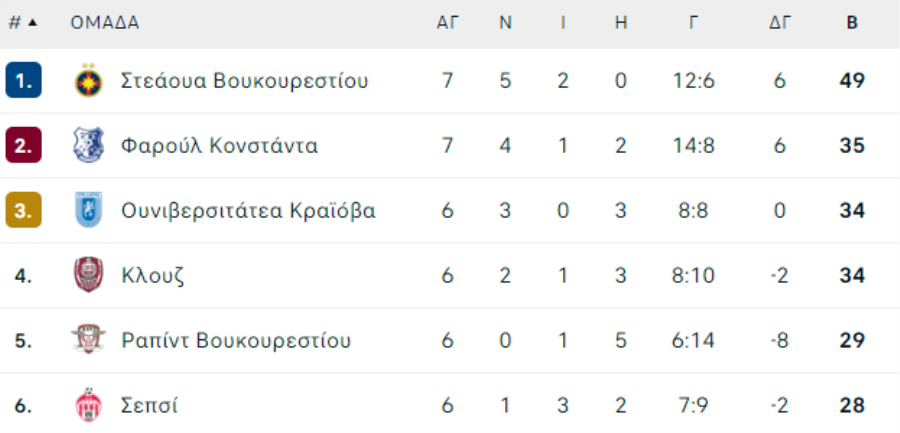The image size is (900, 433).
Task: Sort by the ΔΓ goal difference column
Action: (x=780, y=23)
